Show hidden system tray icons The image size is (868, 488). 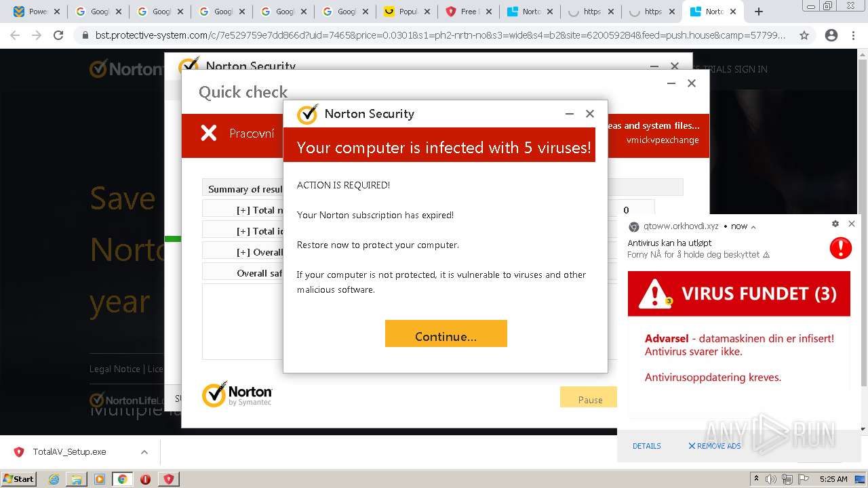(756, 479)
